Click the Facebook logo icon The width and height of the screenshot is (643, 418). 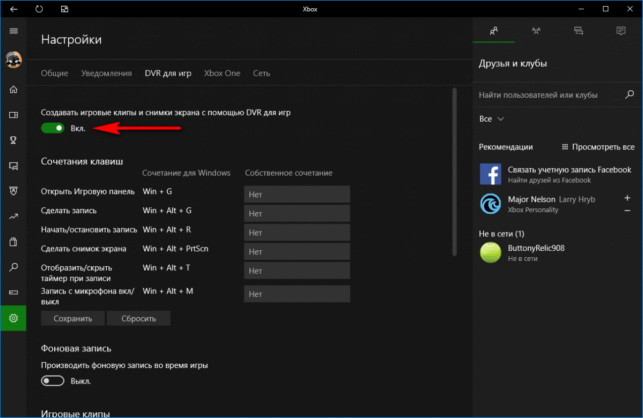pos(490,174)
